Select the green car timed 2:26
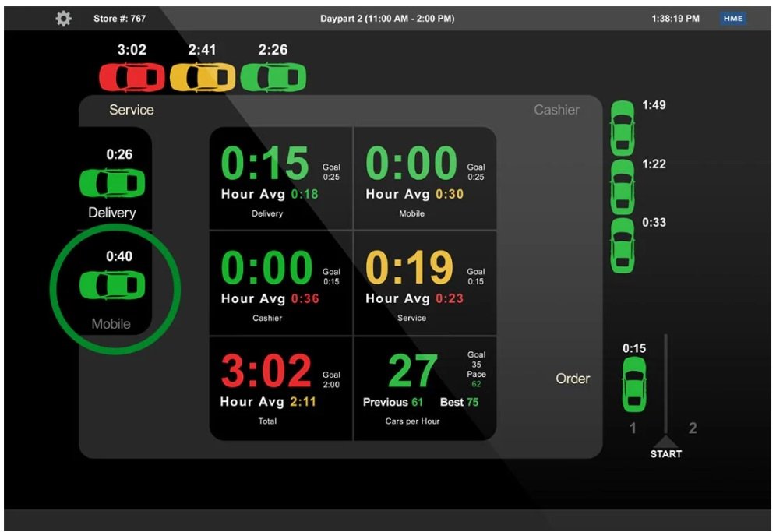The image size is (776, 532). (273, 78)
